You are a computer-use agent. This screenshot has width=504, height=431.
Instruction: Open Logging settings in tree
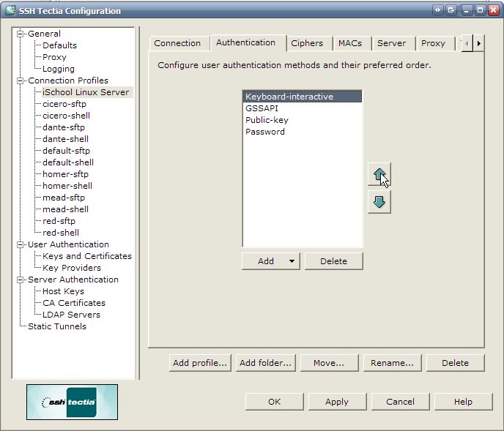59,69
